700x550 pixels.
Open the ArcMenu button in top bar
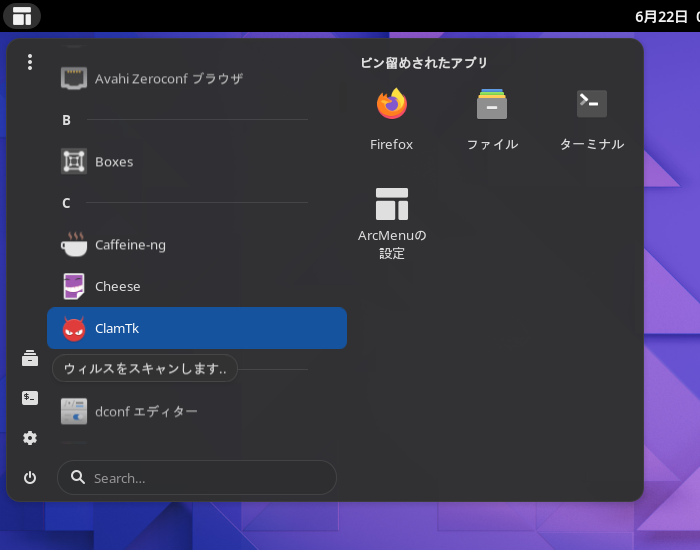[x=22, y=16]
